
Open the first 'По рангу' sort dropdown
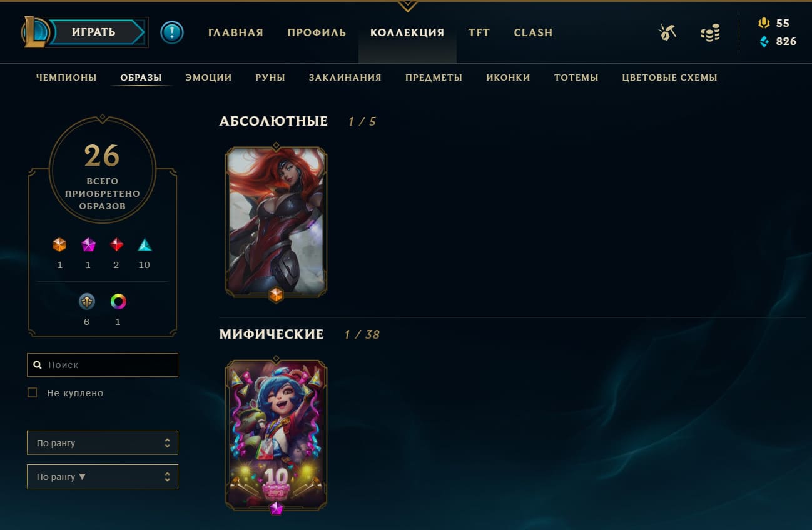coord(103,442)
